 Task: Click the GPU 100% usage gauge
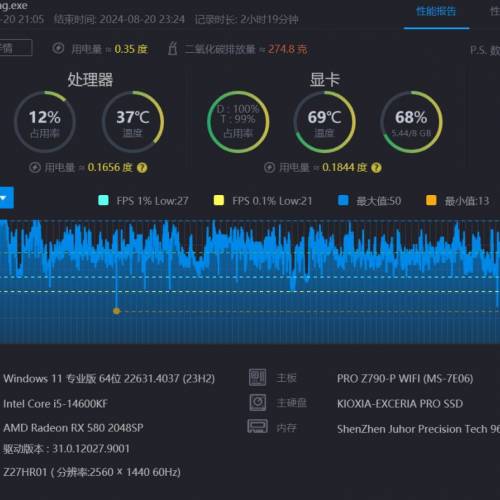tap(238, 122)
